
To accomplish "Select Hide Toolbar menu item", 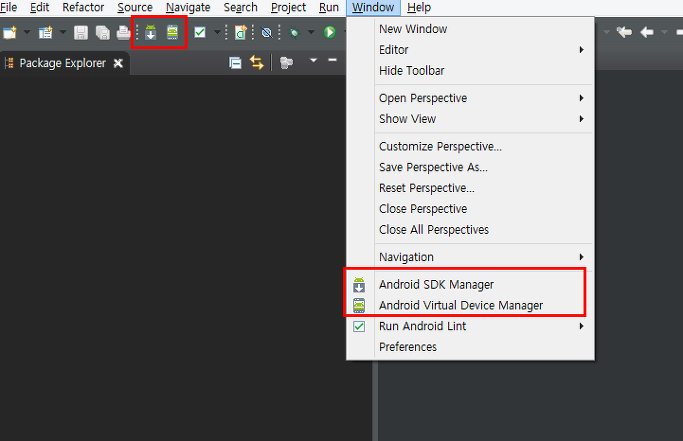I will [470, 71].
